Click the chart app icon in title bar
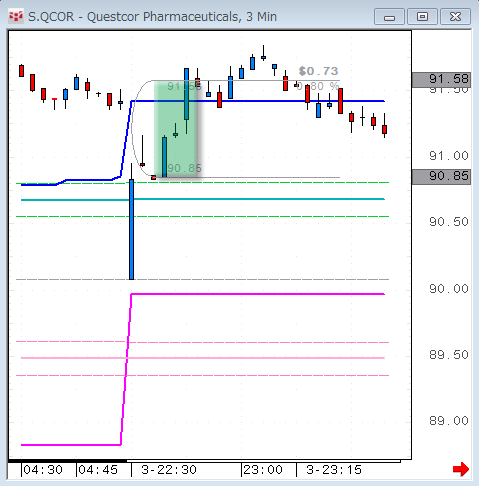The height and width of the screenshot is (486, 479). (x=16, y=16)
